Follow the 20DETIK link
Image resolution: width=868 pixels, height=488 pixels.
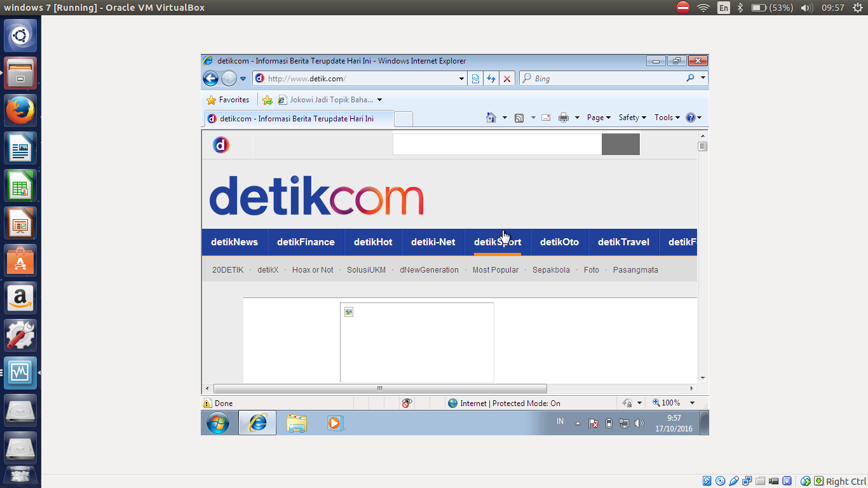tap(227, 270)
